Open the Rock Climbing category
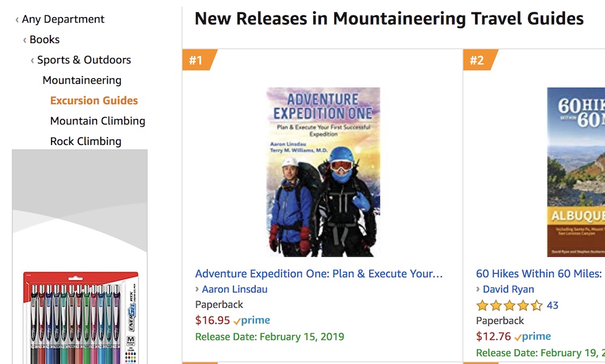 click(86, 141)
